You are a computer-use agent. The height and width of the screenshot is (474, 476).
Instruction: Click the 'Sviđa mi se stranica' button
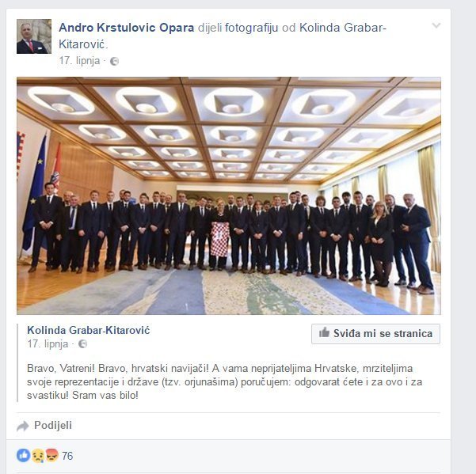[x=375, y=334]
